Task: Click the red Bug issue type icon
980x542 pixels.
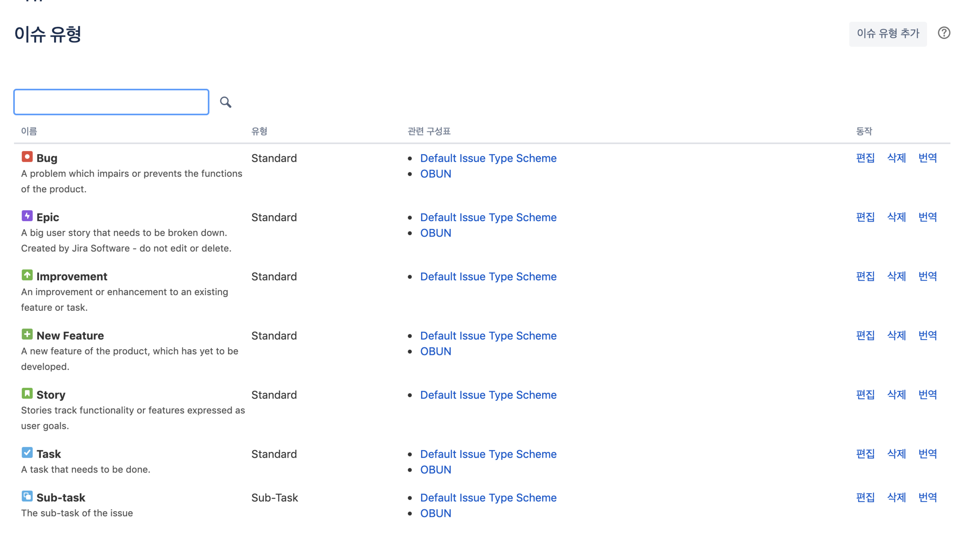Action: click(x=27, y=157)
